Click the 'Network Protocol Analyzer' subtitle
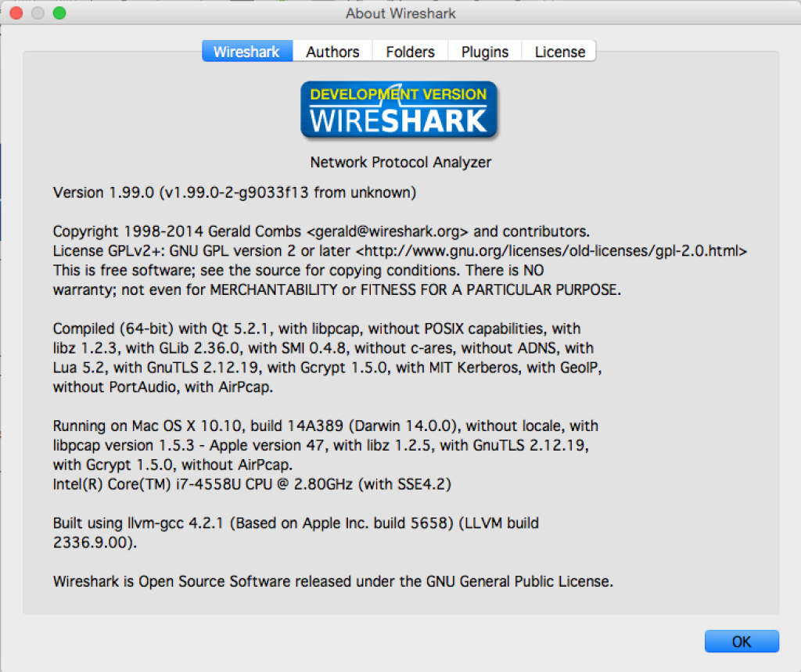Image resolution: width=801 pixels, height=672 pixels. [400, 162]
